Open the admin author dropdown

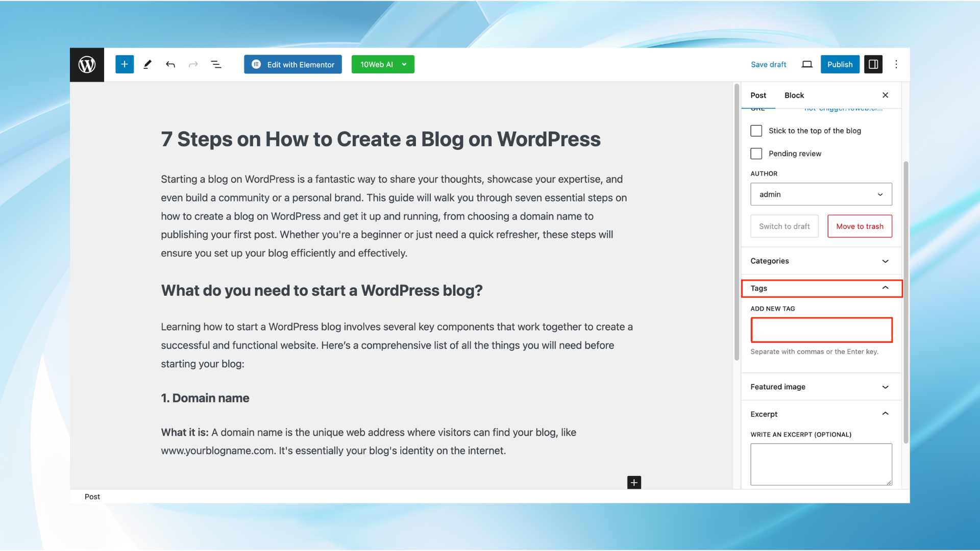pos(821,194)
